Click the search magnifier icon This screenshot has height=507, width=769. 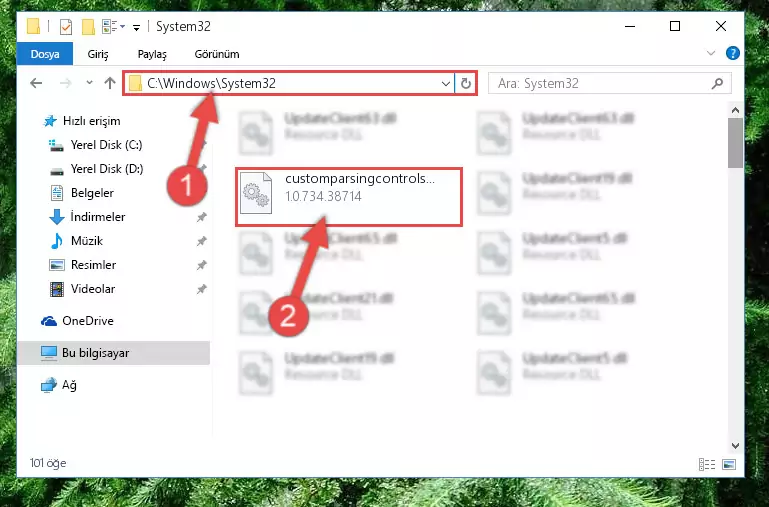tap(717, 83)
